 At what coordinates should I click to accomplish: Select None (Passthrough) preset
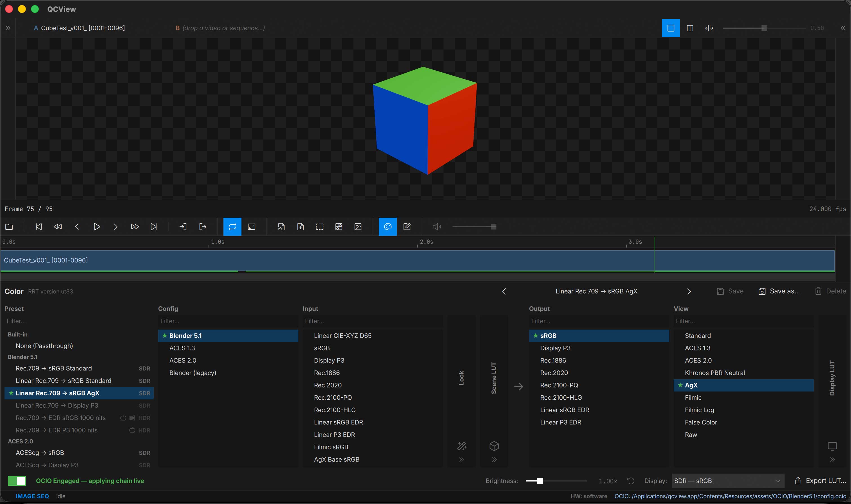(79, 346)
